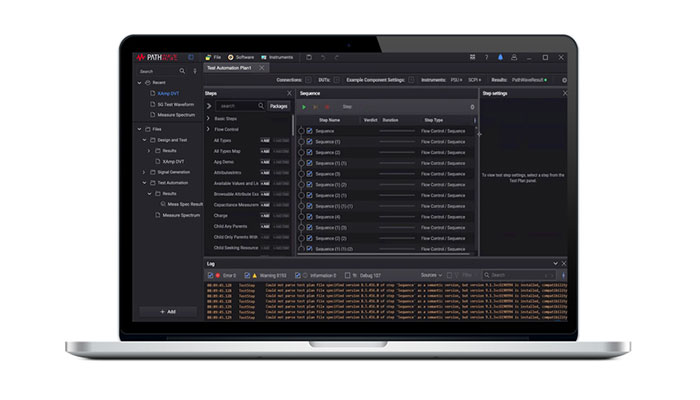This screenshot has height=400, width=700.
Task: Open the Sequence panel settings gear
Action: pos(473,106)
